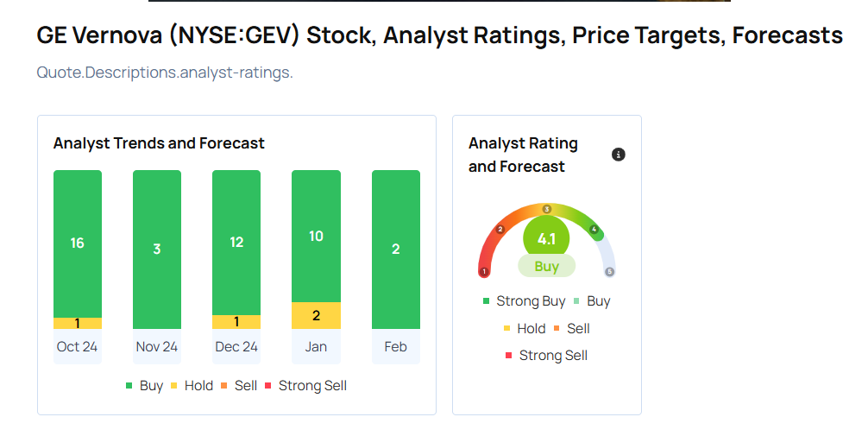
Task: Toggle the Sell legend item under bar chart
Action: 238,386
